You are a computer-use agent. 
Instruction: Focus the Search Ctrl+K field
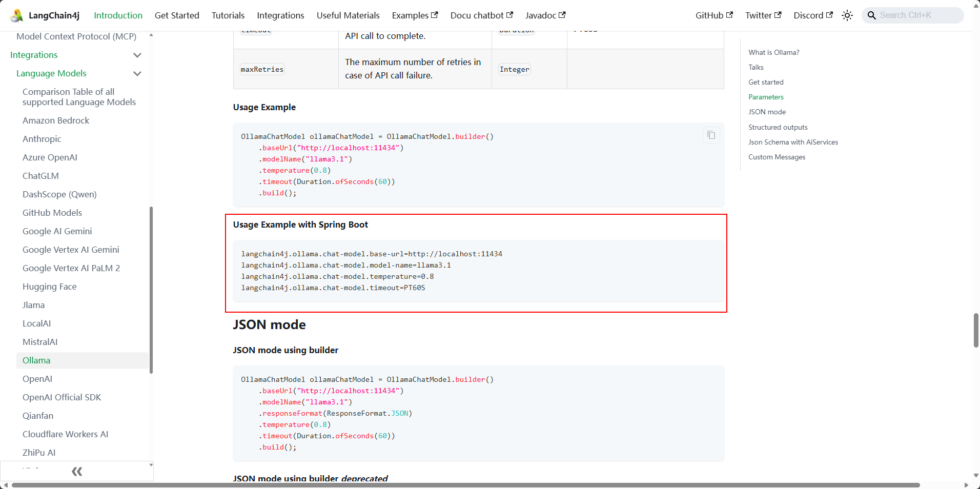913,15
